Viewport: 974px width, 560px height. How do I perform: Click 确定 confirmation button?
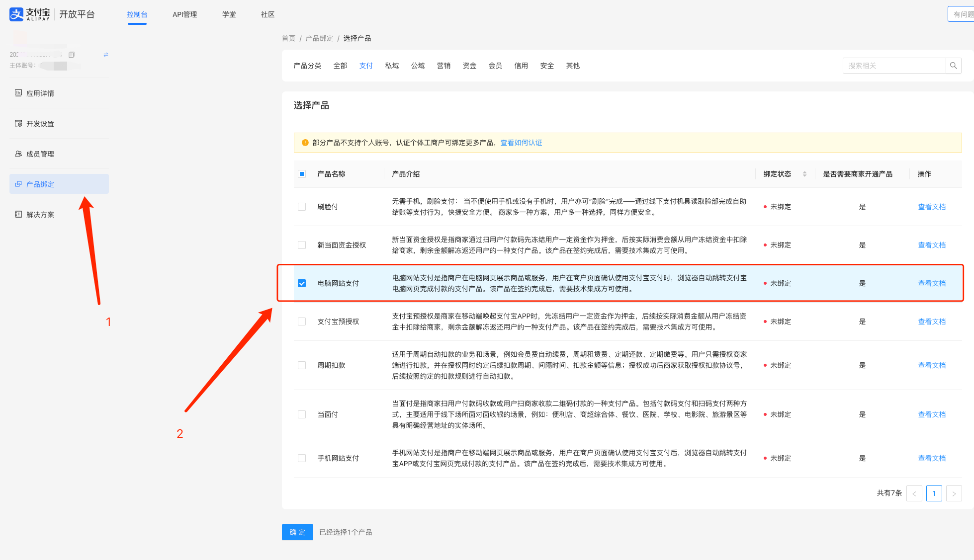(x=297, y=532)
